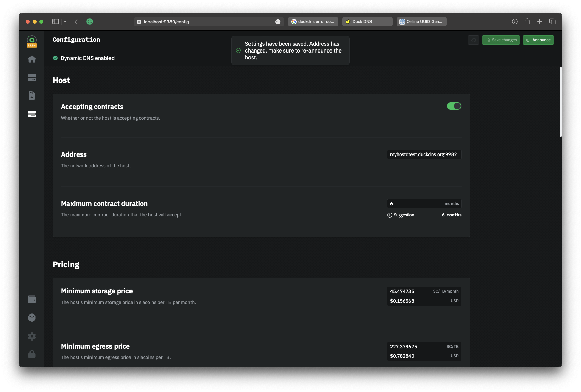This screenshot has height=392, width=581.
Task: Click the lock icon in sidebar
Action: point(32,354)
